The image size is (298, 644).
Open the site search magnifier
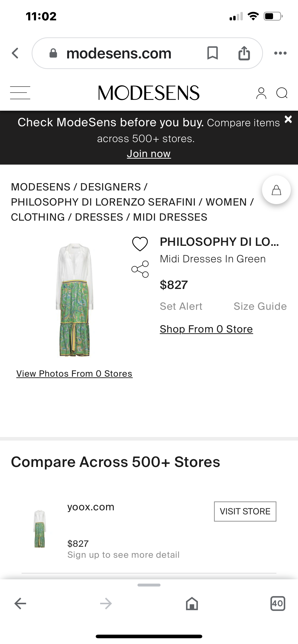click(x=282, y=93)
